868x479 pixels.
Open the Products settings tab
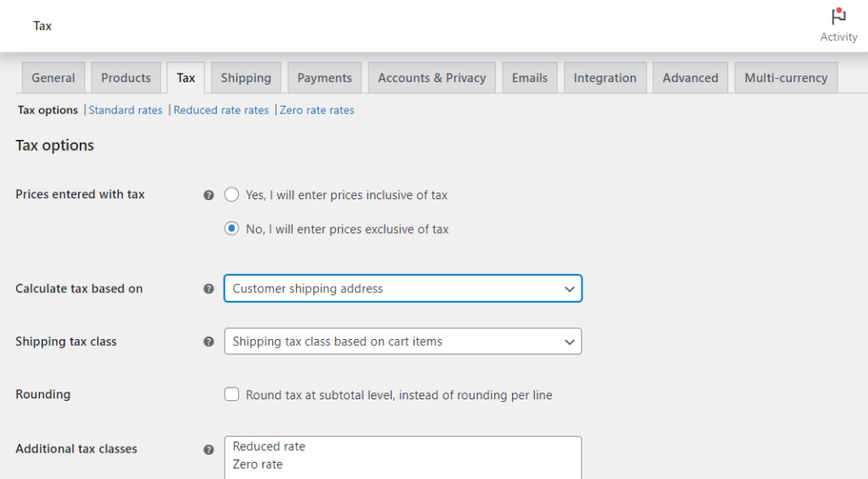125,78
